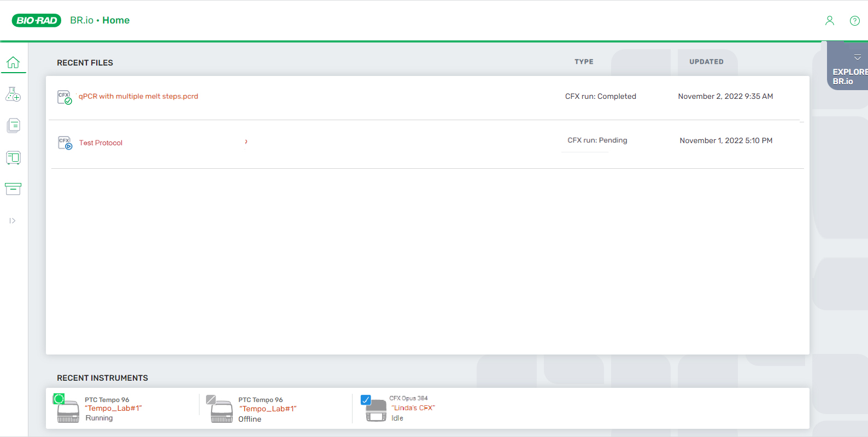The height and width of the screenshot is (437, 868).
Task: Click the CFX Opus 384 instrument icon
Action: coord(374,408)
